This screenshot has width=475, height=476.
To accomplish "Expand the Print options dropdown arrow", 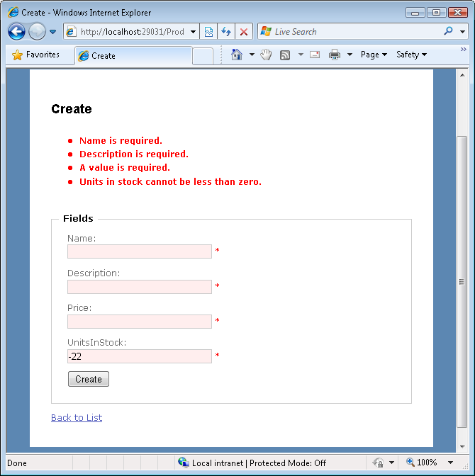I will (x=350, y=55).
